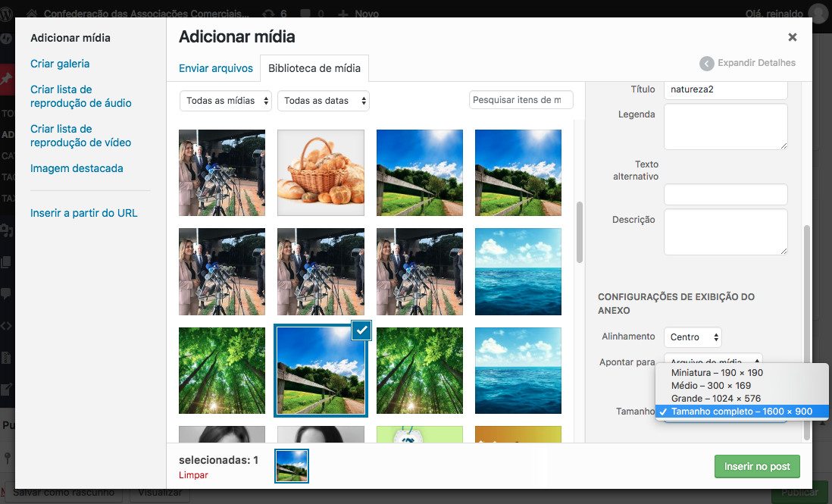
Task: Open Todas as datas filter dropdown
Action: [323, 101]
